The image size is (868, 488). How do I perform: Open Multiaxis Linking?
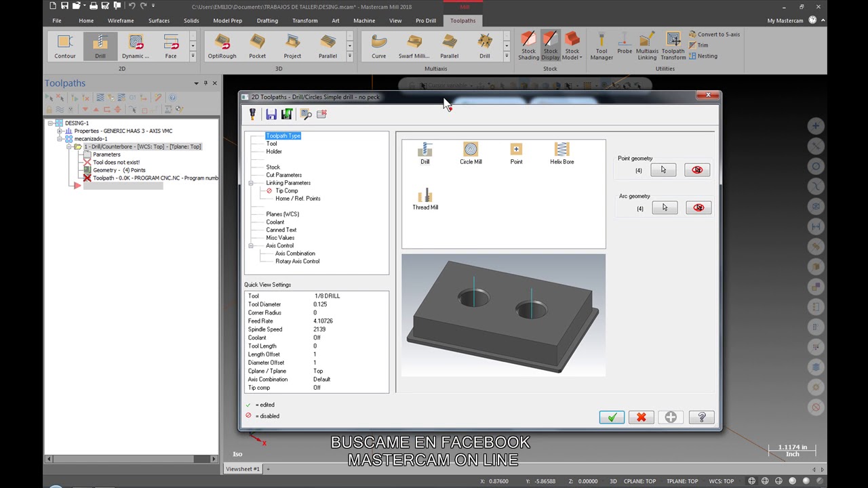click(x=647, y=46)
